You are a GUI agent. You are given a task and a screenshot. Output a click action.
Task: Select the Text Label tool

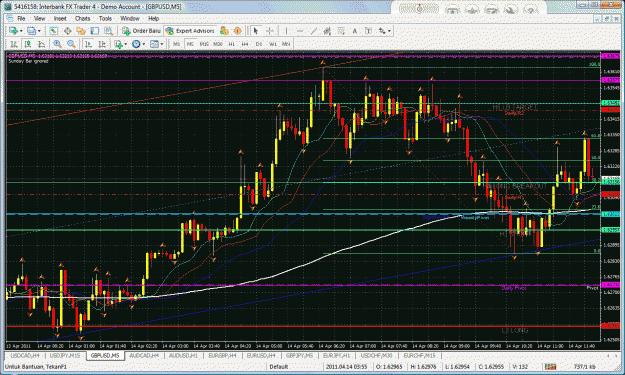[368, 31]
